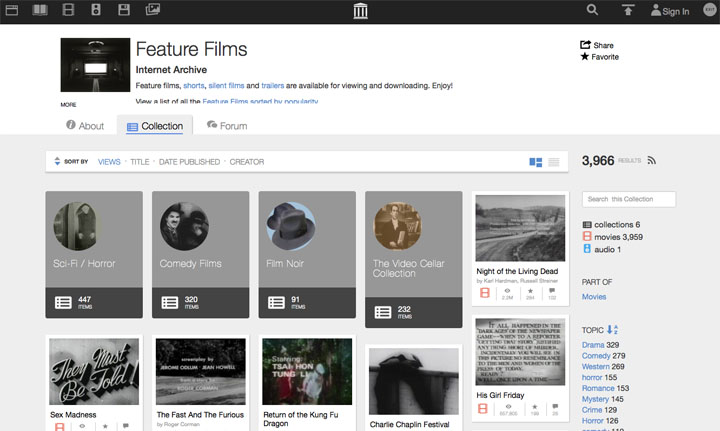This screenshot has width=720, height=431.
Task: Click the upload arrow icon
Action: (628, 11)
